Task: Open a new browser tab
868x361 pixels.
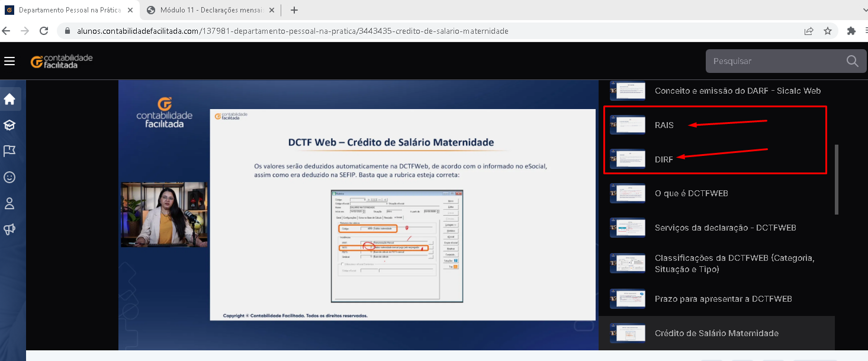Action: click(x=294, y=10)
